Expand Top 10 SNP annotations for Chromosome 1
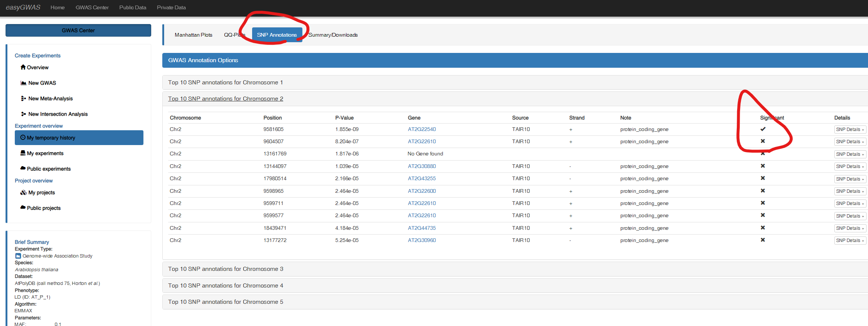The width and height of the screenshot is (868, 326). click(x=225, y=83)
